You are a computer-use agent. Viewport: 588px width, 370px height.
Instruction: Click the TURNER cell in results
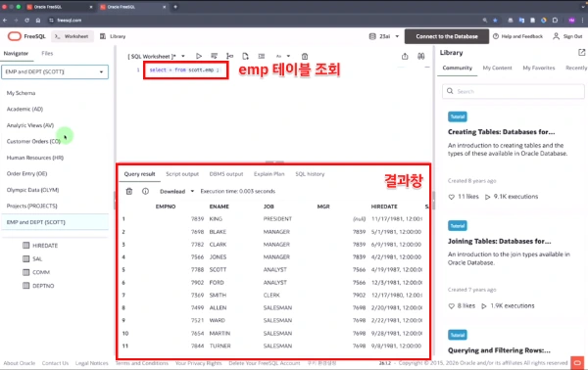[220, 346]
